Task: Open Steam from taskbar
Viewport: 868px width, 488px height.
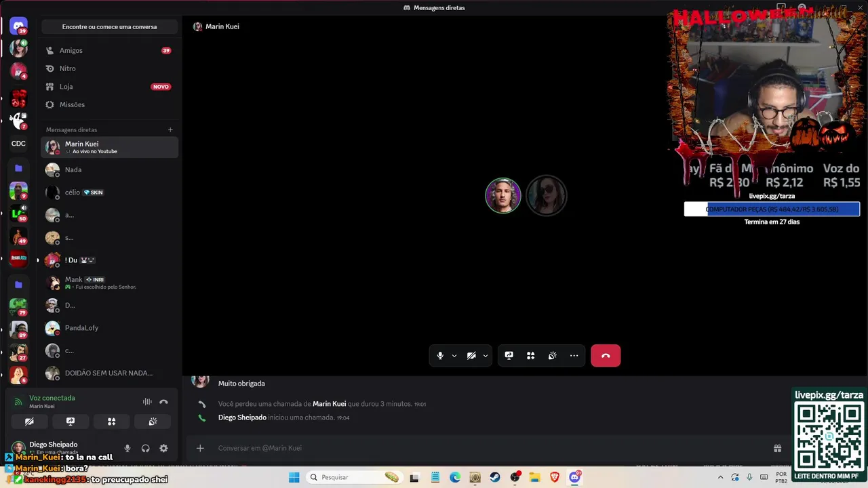Action: [495, 477]
